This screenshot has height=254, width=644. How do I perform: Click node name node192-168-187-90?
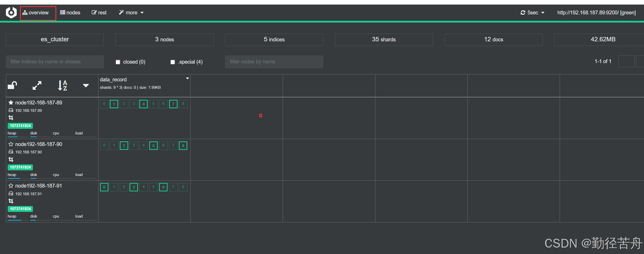[39, 144]
